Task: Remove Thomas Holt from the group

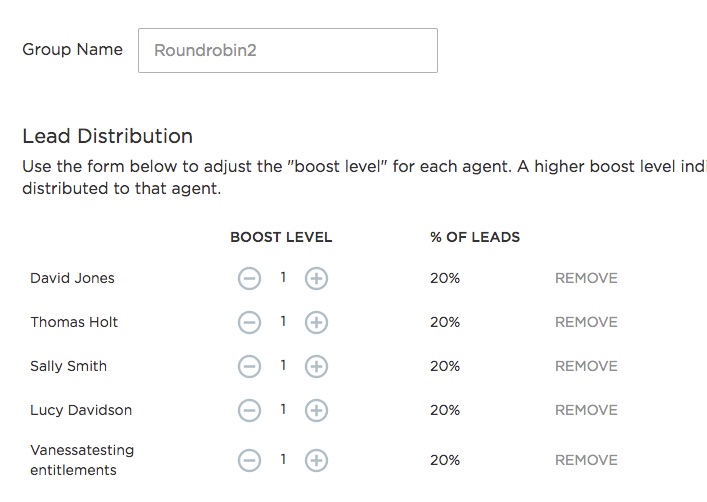Action: (x=586, y=322)
